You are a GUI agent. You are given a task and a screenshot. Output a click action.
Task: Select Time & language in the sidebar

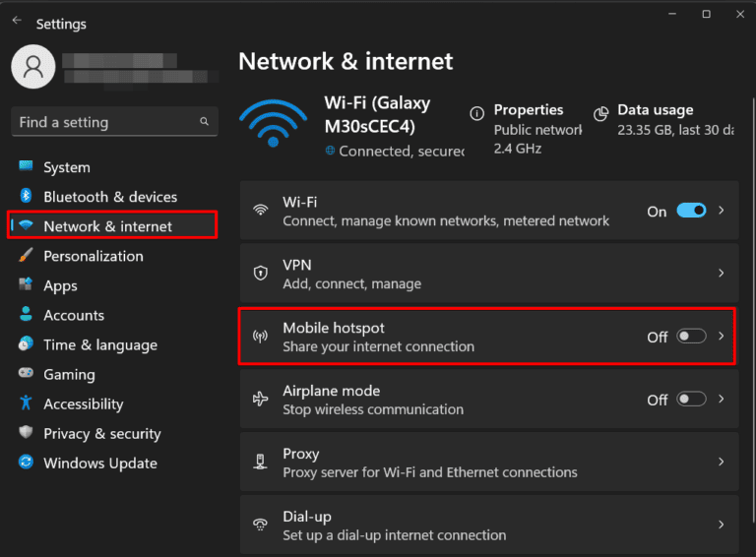[x=99, y=344]
